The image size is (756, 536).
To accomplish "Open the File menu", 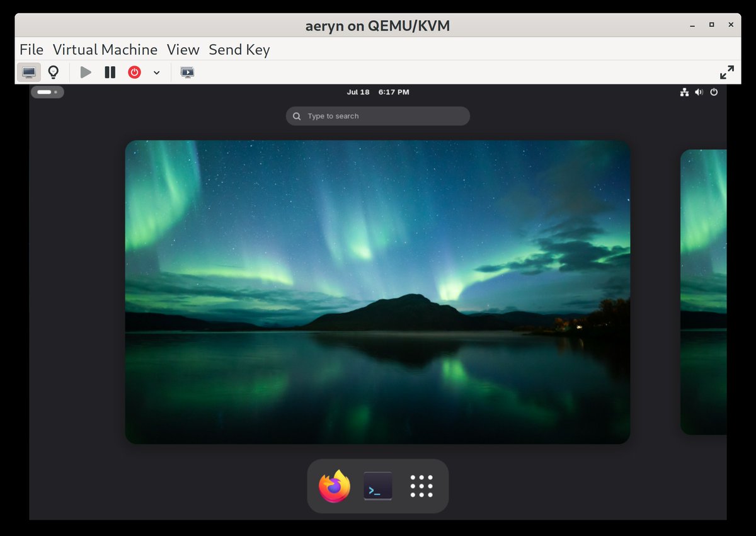I will pos(31,50).
